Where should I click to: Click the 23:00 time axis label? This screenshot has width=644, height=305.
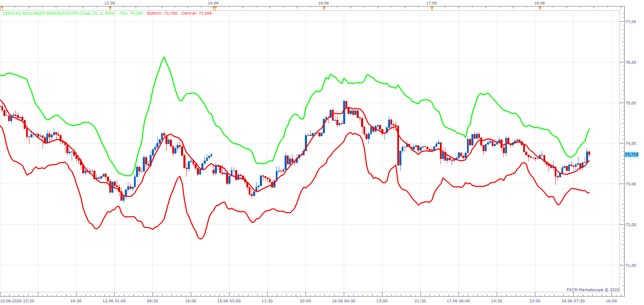[535, 301]
